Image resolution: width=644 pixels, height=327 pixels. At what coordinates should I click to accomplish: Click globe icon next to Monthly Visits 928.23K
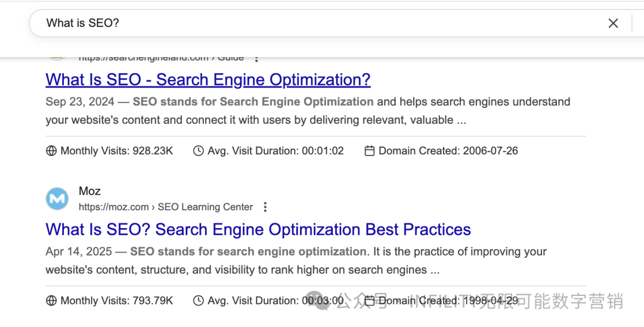point(51,151)
